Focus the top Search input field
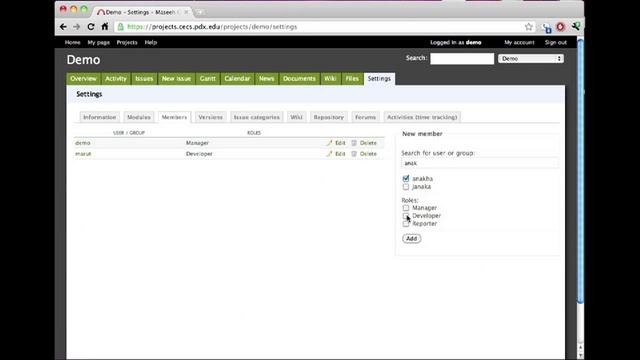This screenshot has height=360, width=640. 462,59
